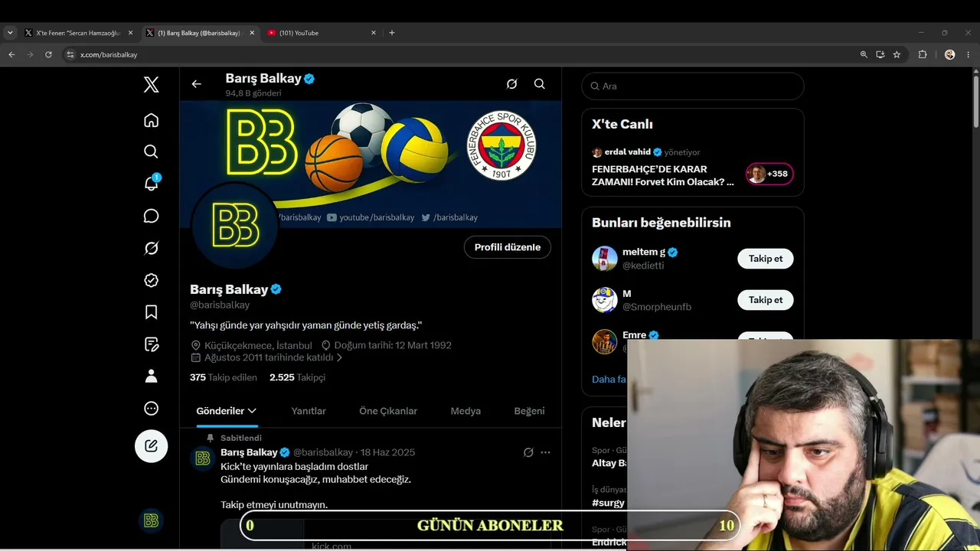
Task: Open the sidebar icon below Bookmarks
Action: [x=152, y=344]
